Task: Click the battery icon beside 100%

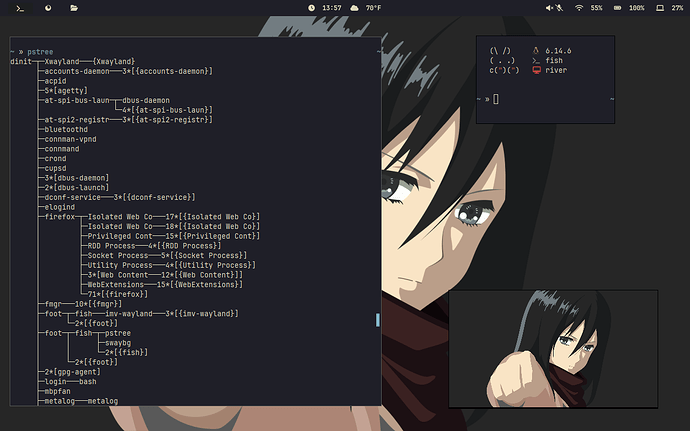Action: click(x=617, y=8)
